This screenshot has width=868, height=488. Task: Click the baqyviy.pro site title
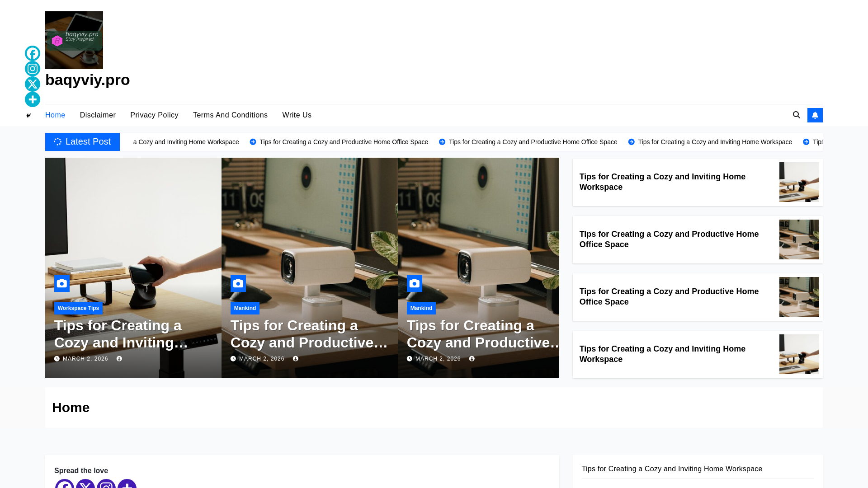click(x=88, y=80)
